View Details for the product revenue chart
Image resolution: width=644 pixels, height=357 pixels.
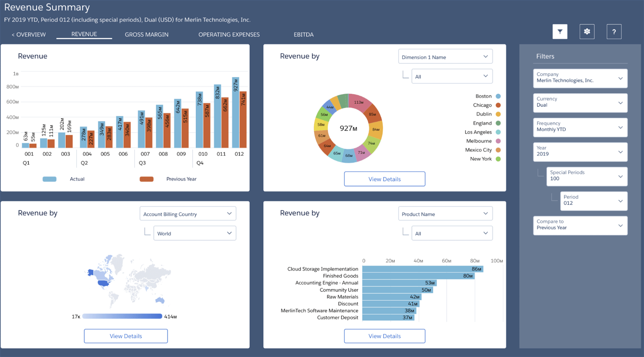pyautogui.click(x=384, y=336)
